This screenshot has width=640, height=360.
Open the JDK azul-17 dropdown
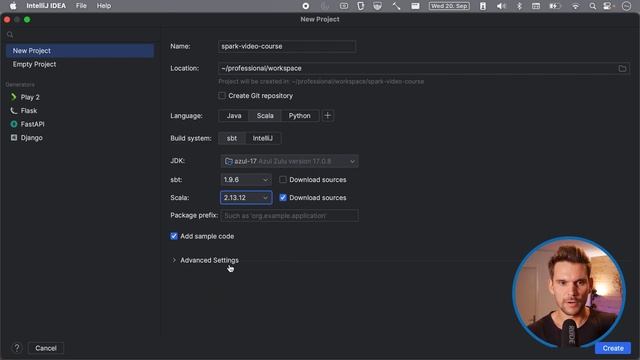pyautogui.click(x=289, y=161)
